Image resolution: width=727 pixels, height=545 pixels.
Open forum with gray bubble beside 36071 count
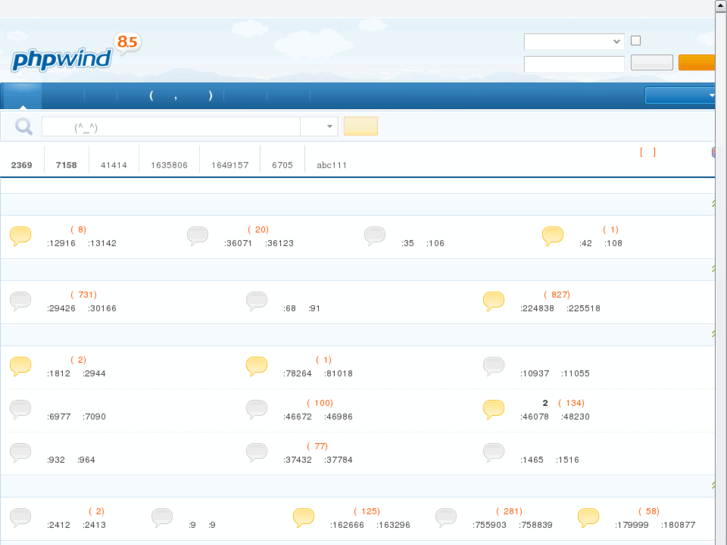[198, 236]
